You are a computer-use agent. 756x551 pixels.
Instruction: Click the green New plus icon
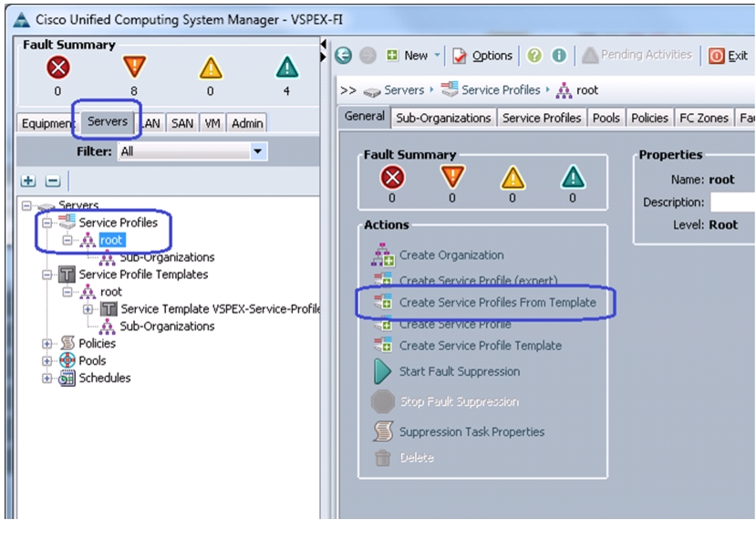click(x=392, y=55)
